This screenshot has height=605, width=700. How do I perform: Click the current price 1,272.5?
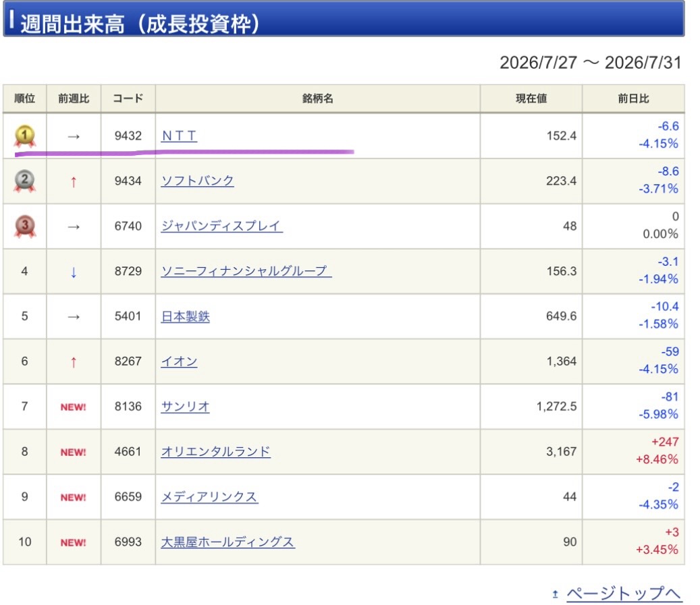click(557, 406)
